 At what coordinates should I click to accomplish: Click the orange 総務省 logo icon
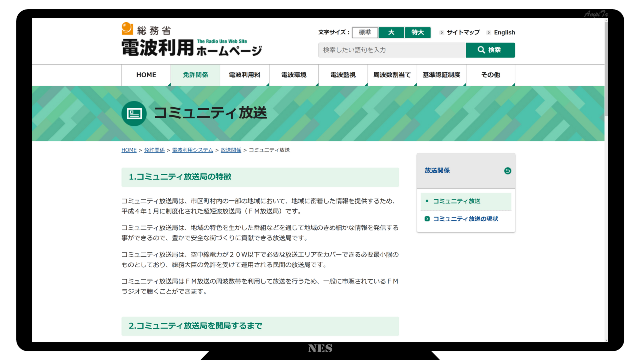click(x=127, y=29)
